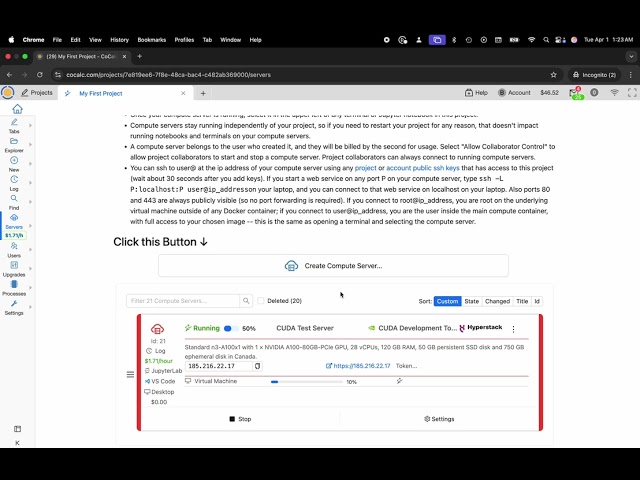Open compute server Settings button
Screen dimensions: 640x480
439,419
